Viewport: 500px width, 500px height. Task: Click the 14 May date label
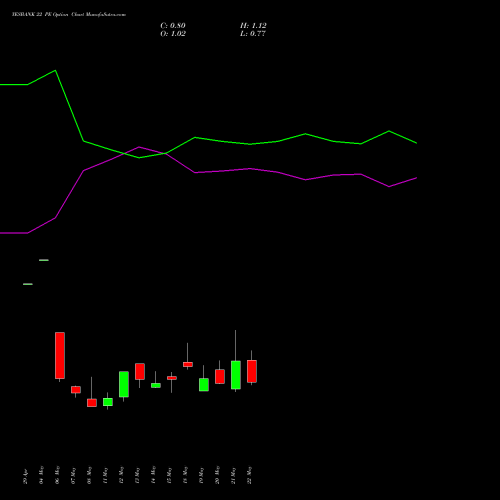pos(154,475)
